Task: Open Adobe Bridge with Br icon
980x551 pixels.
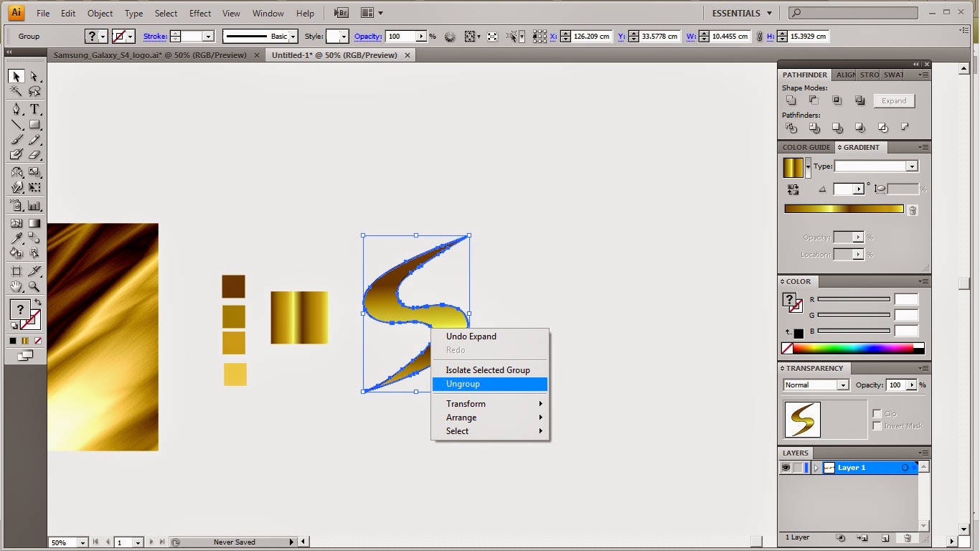Action: (341, 13)
